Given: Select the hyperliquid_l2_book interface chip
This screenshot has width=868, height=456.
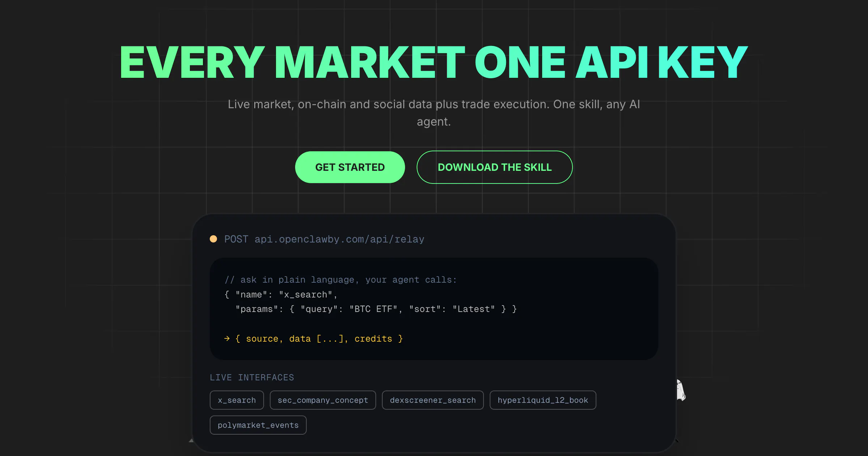Looking at the screenshot, I should tap(543, 400).
